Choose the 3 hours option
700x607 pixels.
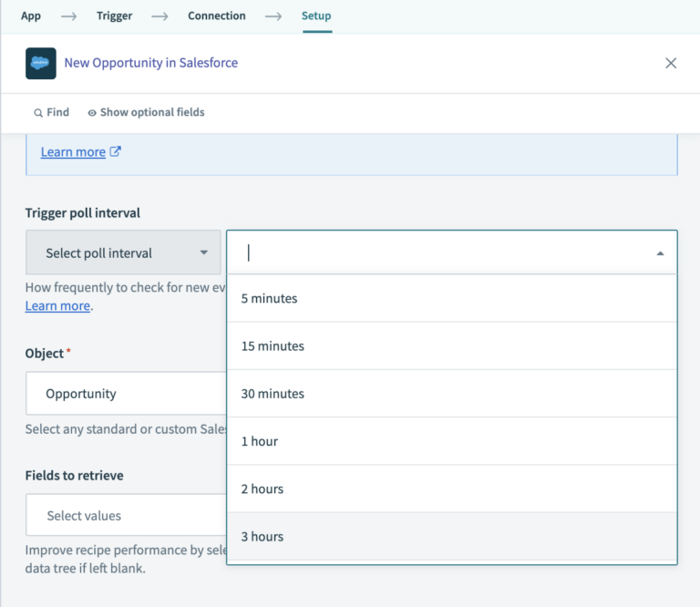click(x=452, y=537)
